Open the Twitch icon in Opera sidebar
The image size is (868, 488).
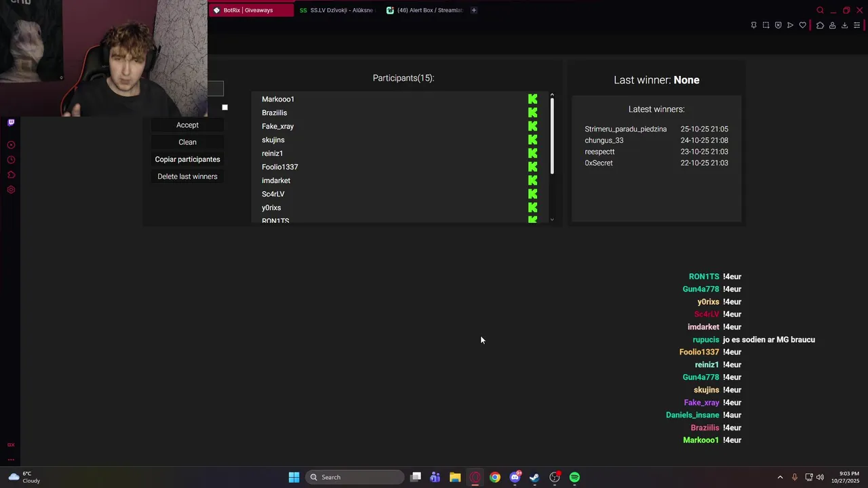(11, 123)
